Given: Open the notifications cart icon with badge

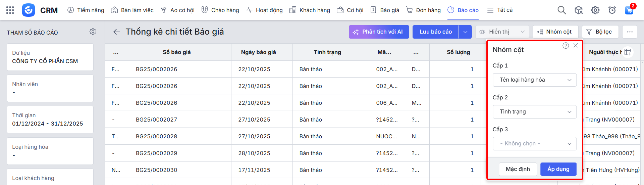Looking at the screenshot, I should point(629,10).
